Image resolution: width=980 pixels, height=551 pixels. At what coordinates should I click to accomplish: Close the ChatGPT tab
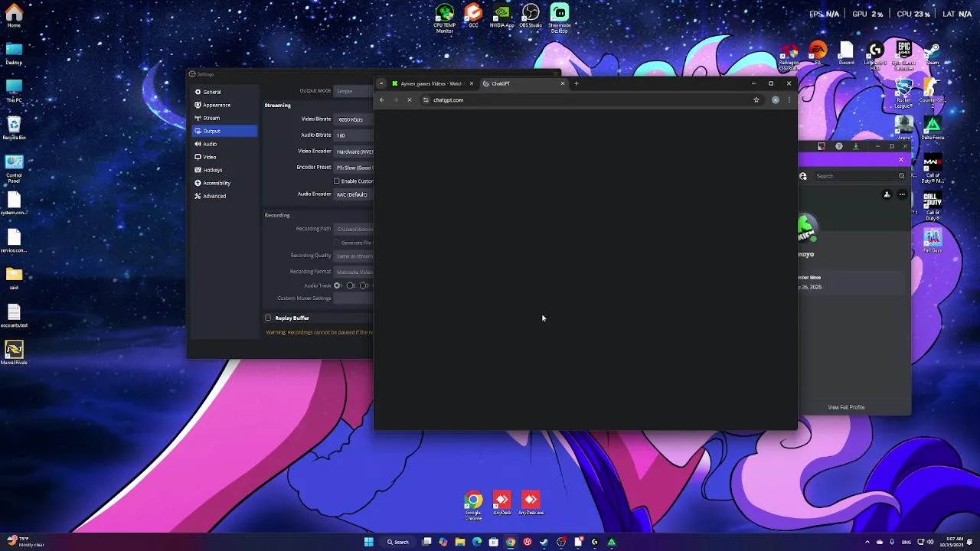pos(563,83)
